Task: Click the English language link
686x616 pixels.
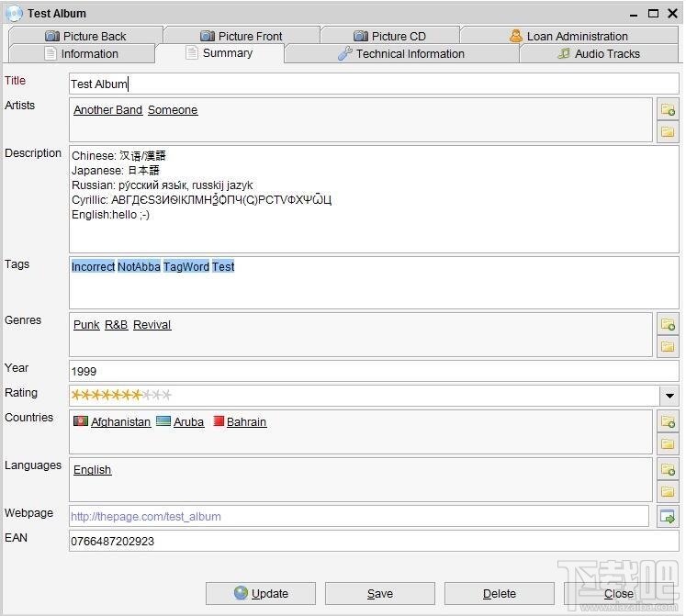Action: 93,469
